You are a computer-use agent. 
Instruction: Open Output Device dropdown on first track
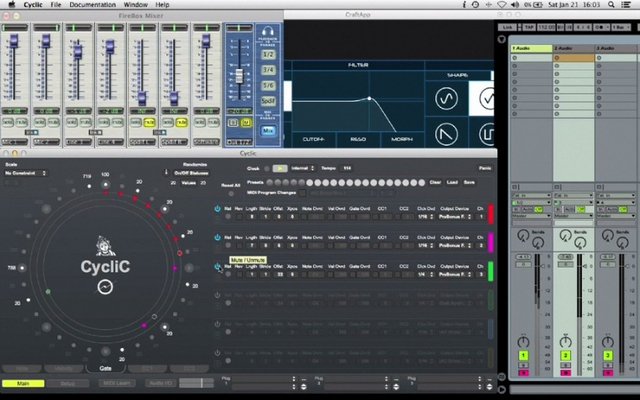(455, 217)
